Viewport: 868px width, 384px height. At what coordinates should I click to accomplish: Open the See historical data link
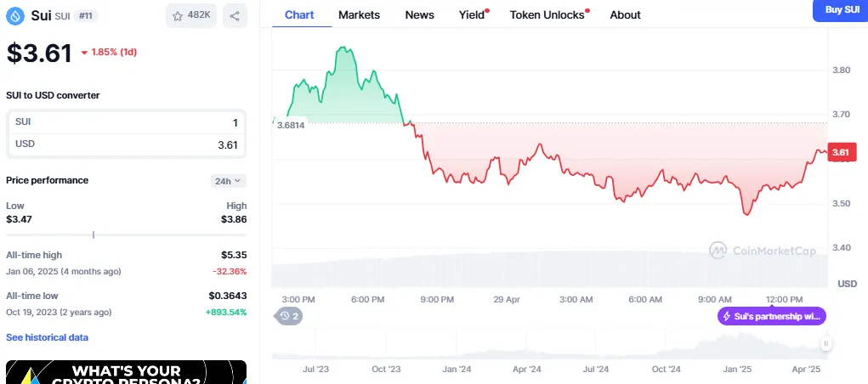coord(47,337)
